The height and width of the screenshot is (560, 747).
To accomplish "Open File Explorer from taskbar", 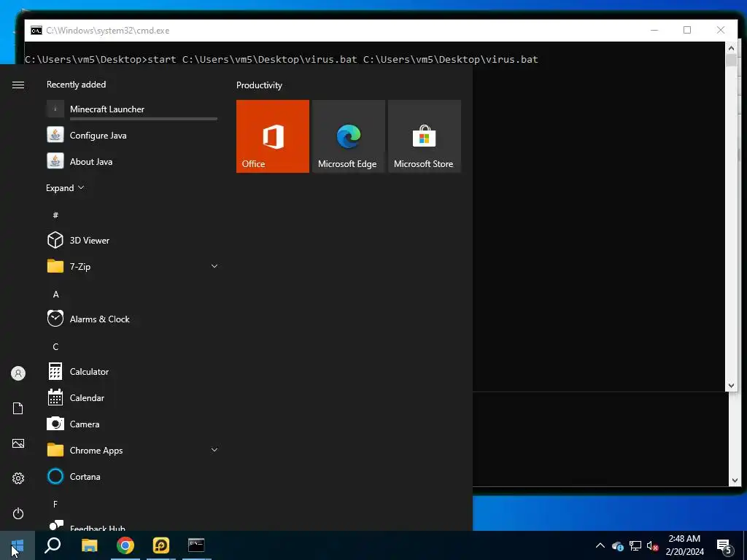I will (89, 545).
